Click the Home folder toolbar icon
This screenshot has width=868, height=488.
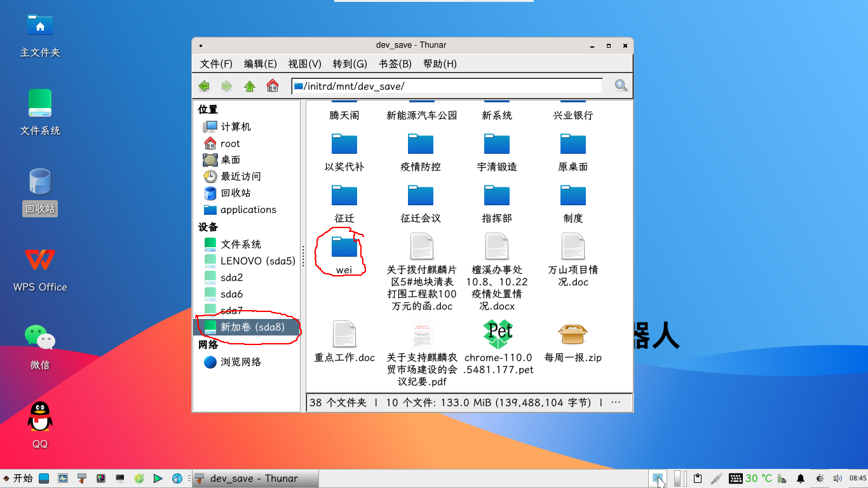[273, 86]
